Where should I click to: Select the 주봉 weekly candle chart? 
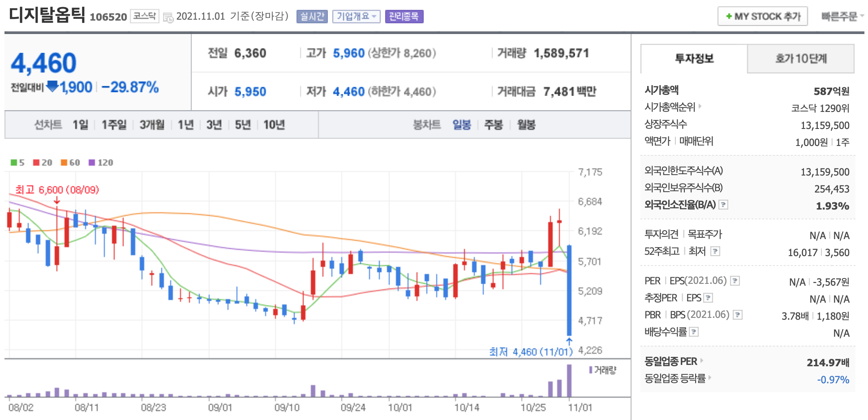[x=494, y=124]
